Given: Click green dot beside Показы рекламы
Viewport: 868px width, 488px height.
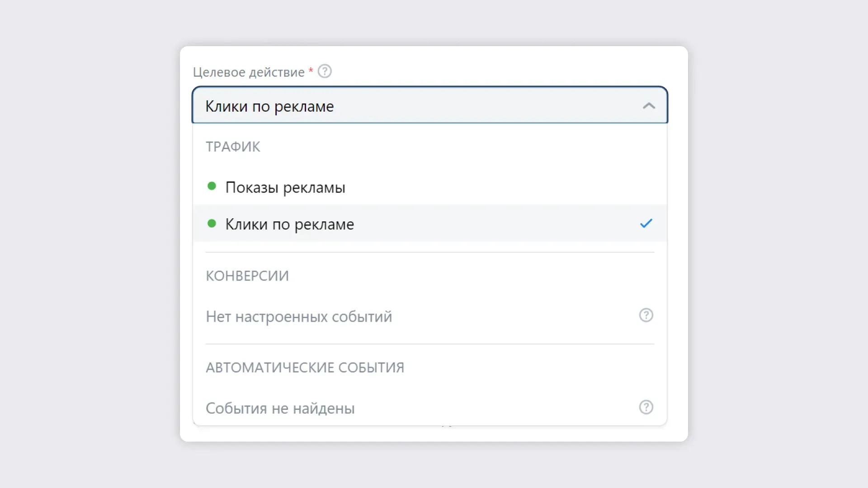Looking at the screenshot, I should 212,186.
